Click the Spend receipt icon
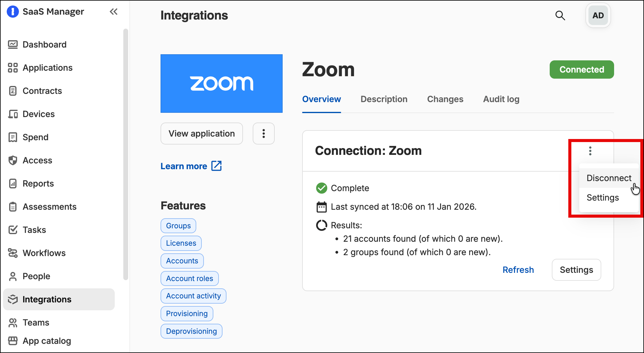 [x=13, y=137]
